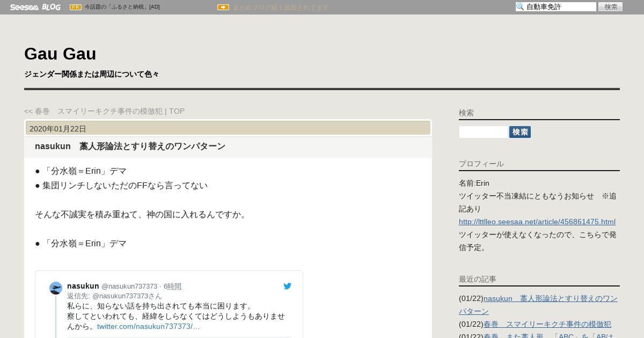The height and width of the screenshot is (338, 644).
Task: Click the Seesaa BLOG logo
Action: coord(35,7)
